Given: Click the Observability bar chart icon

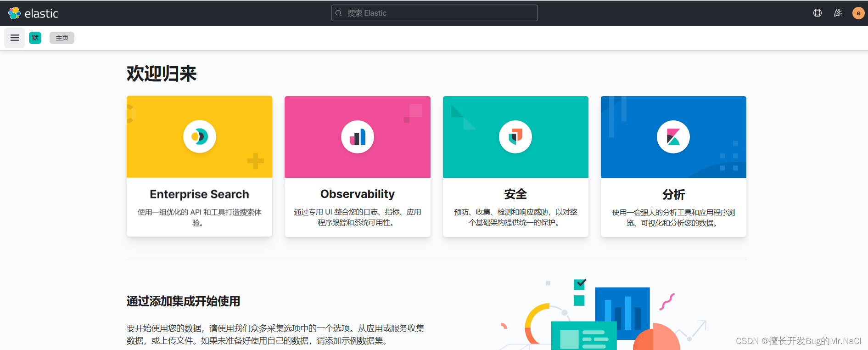Looking at the screenshot, I should pos(358,137).
